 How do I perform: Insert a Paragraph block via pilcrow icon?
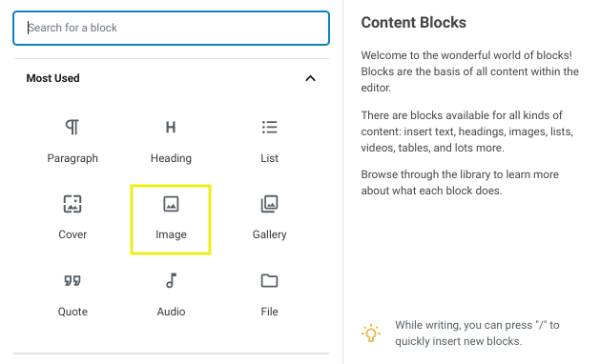[x=72, y=127]
